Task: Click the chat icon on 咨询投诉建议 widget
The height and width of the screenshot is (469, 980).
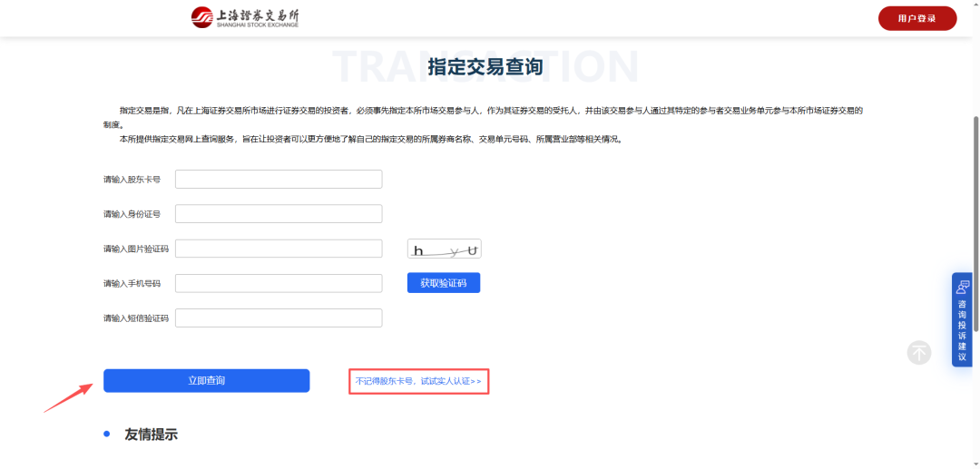Action: click(x=963, y=287)
